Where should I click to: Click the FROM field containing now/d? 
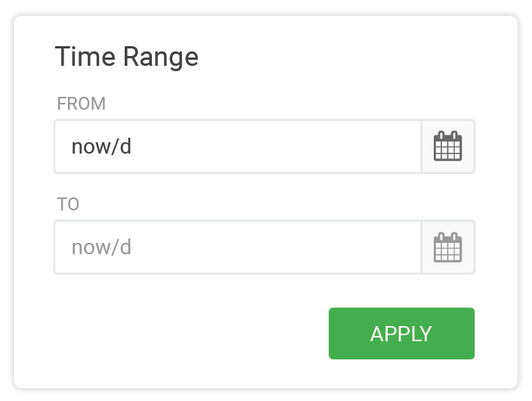(238, 147)
